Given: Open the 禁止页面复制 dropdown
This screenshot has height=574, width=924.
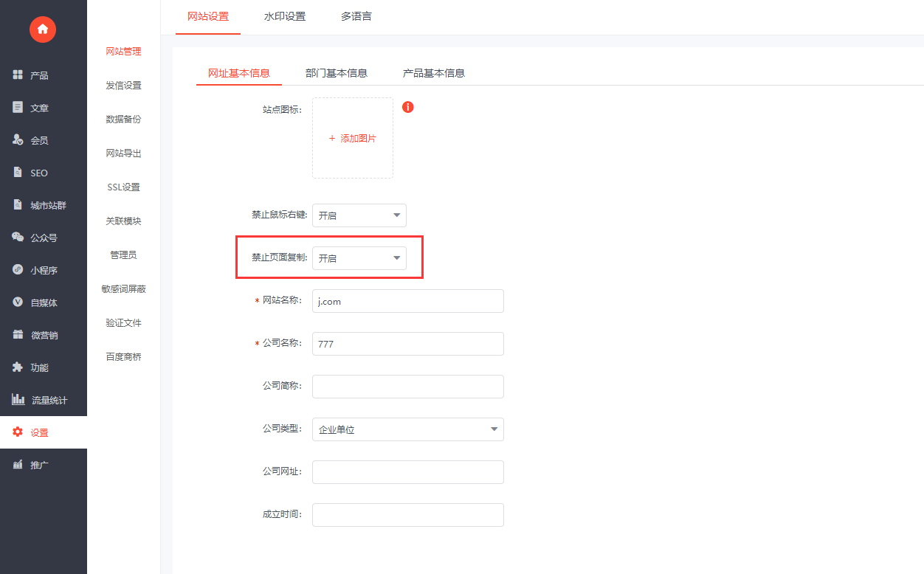Looking at the screenshot, I should click(x=359, y=258).
